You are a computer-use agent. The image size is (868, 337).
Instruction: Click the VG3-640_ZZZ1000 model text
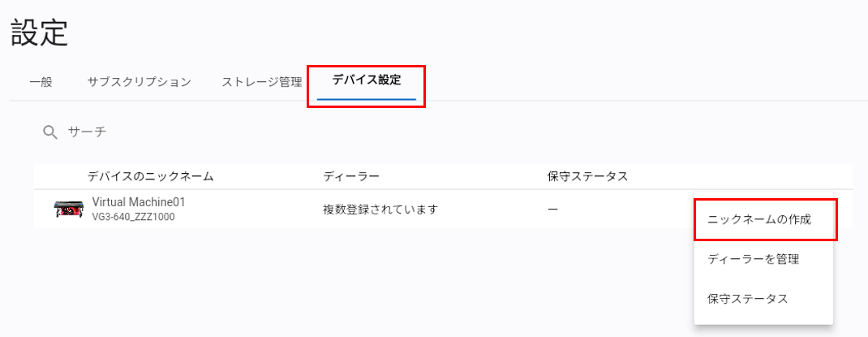(133, 217)
